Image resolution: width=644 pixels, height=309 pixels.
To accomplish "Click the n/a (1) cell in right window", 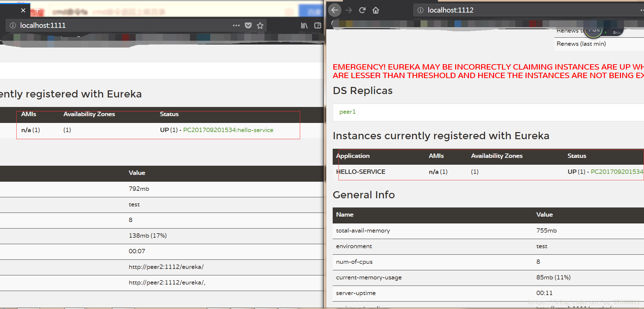I will click(438, 172).
